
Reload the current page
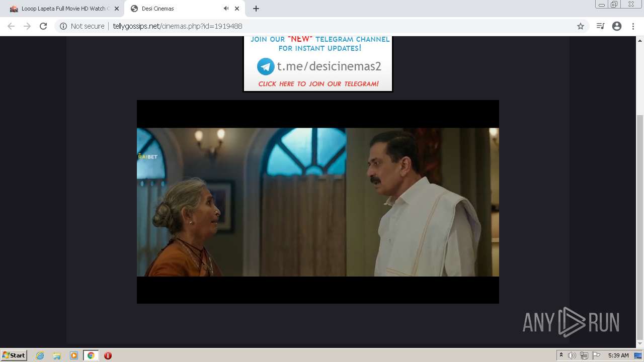(43, 26)
